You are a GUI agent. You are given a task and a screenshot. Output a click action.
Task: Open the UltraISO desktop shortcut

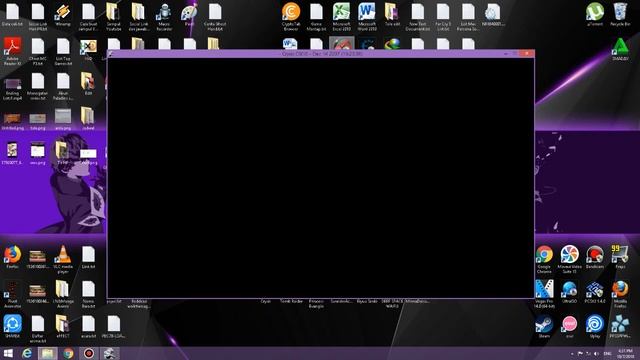569,291
